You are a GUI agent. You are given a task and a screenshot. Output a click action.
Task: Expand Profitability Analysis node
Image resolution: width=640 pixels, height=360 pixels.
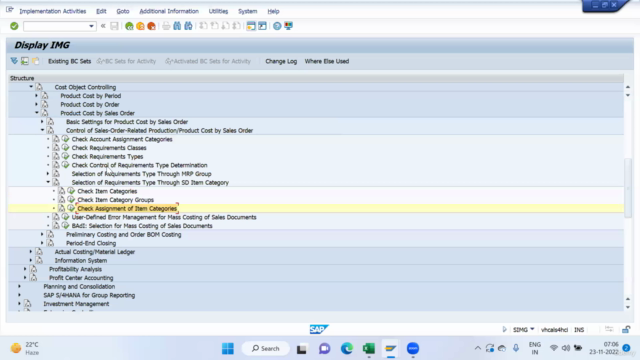(x=25, y=269)
